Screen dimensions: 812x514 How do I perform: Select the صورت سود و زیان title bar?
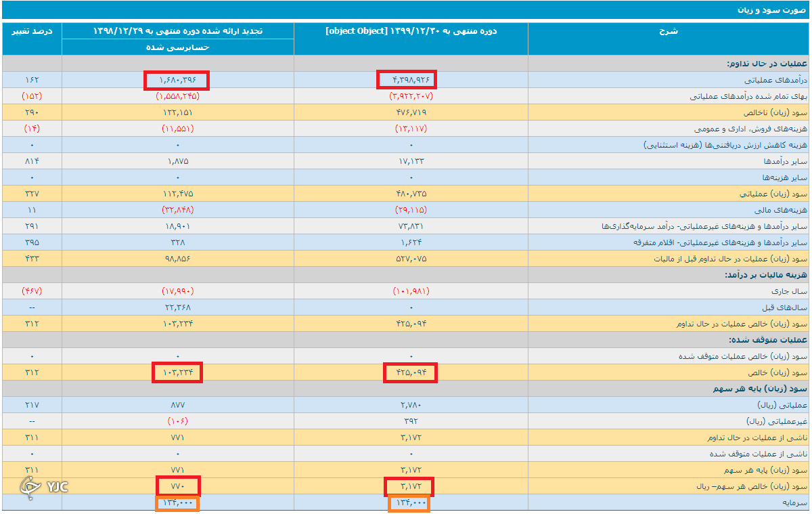coord(405,9)
